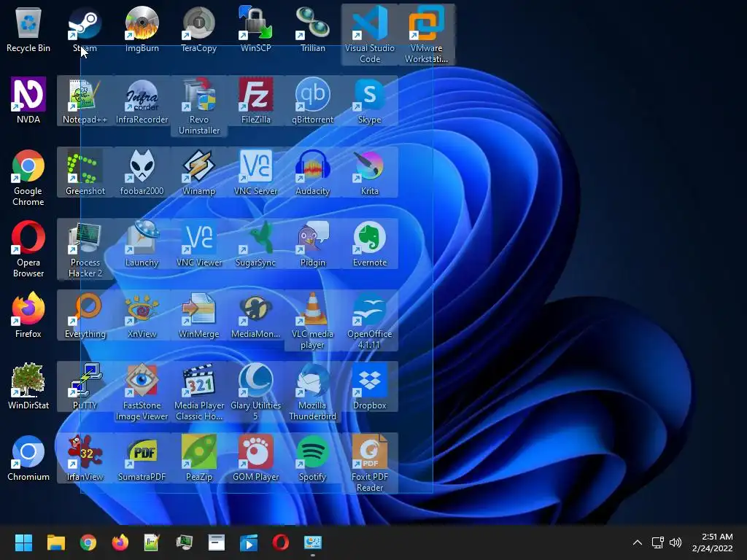The height and width of the screenshot is (560, 747).
Task: Select the WinSCP desktop shortcut
Action: (256, 29)
